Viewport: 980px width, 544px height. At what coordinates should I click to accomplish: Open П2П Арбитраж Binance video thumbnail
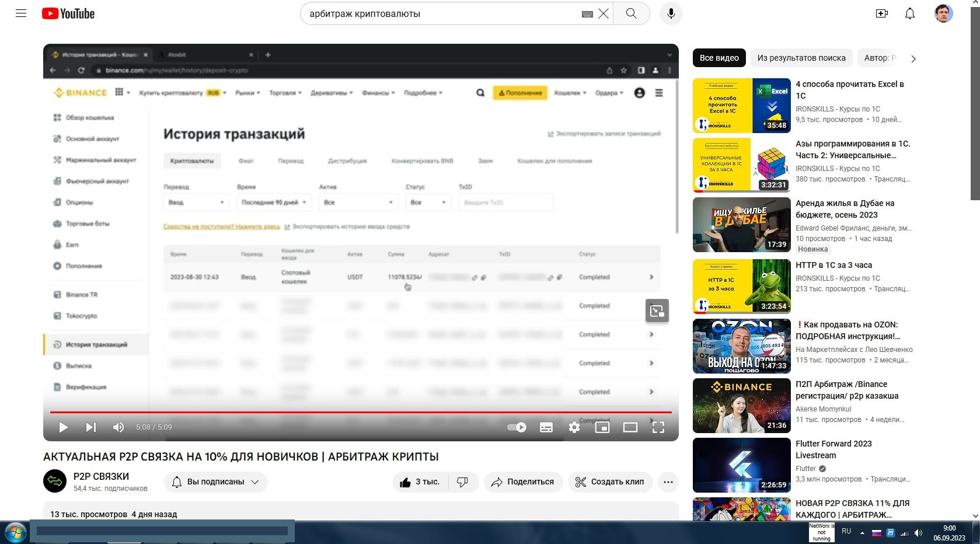(742, 406)
